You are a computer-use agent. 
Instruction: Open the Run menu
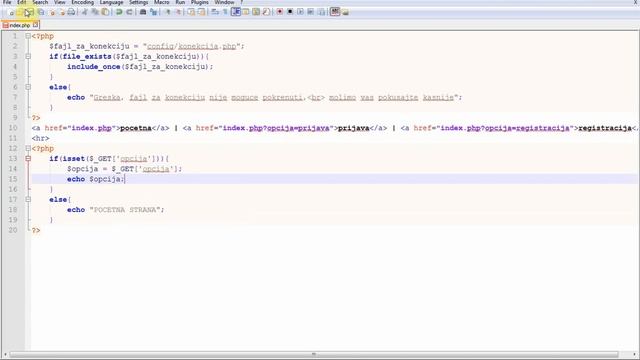click(x=180, y=2)
